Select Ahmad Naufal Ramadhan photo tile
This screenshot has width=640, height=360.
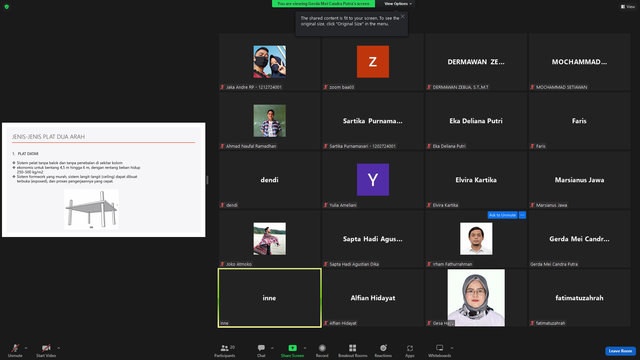(269, 121)
